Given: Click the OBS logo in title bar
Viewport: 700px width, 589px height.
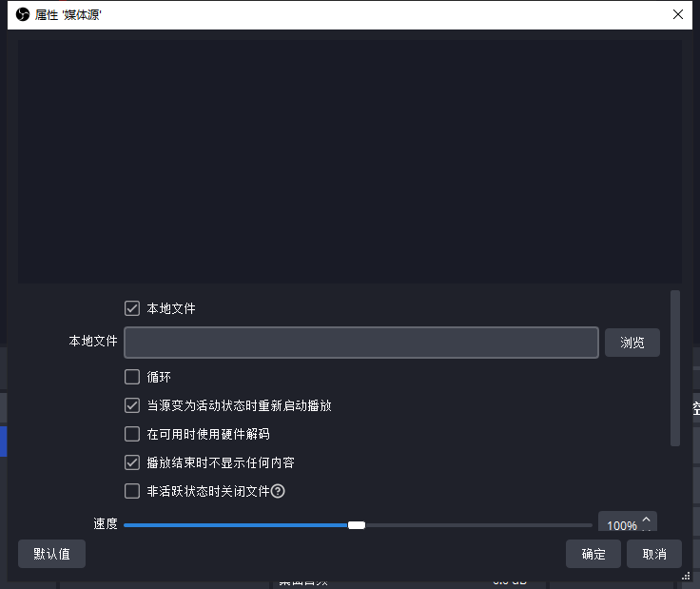Looking at the screenshot, I should (23, 15).
